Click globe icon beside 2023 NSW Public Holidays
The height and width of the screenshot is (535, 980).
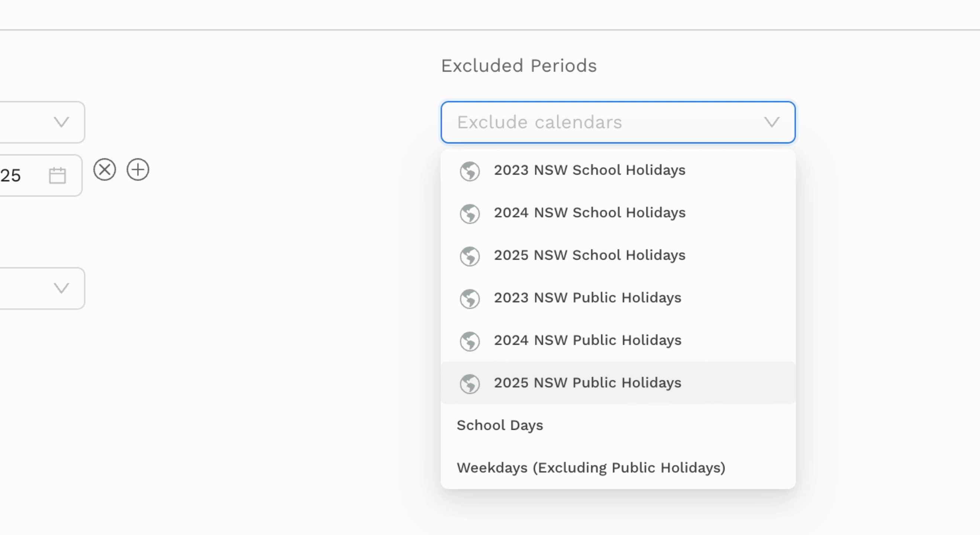pyautogui.click(x=470, y=299)
